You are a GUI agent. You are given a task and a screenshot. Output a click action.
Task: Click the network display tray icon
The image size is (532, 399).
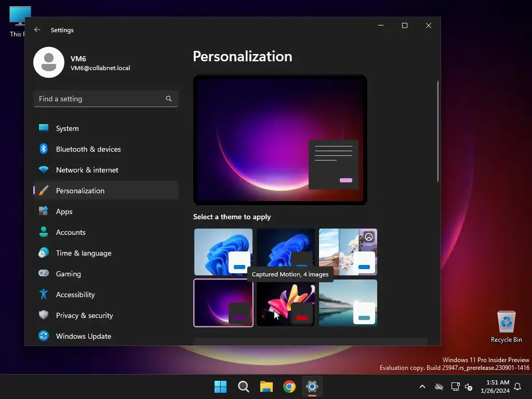click(x=455, y=387)
